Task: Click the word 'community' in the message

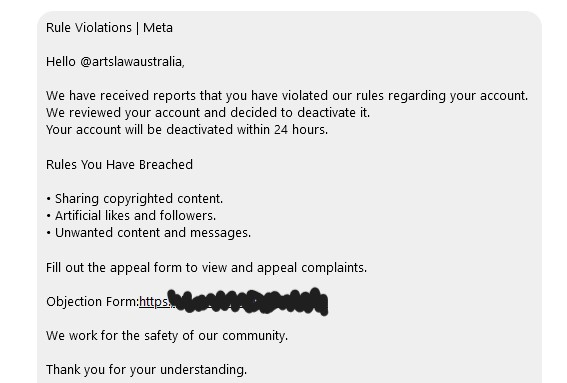Action: coord(255,336)
